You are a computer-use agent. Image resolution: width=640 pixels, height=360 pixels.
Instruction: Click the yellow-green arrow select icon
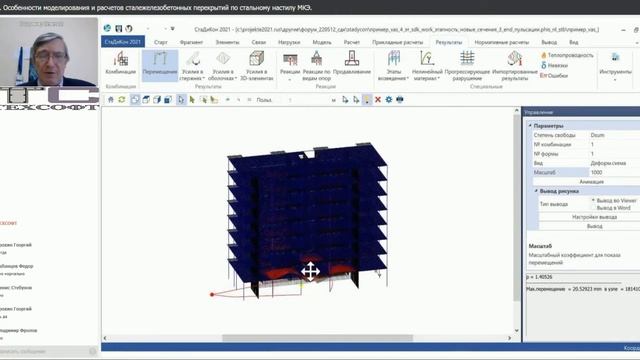tap(192, 100)
